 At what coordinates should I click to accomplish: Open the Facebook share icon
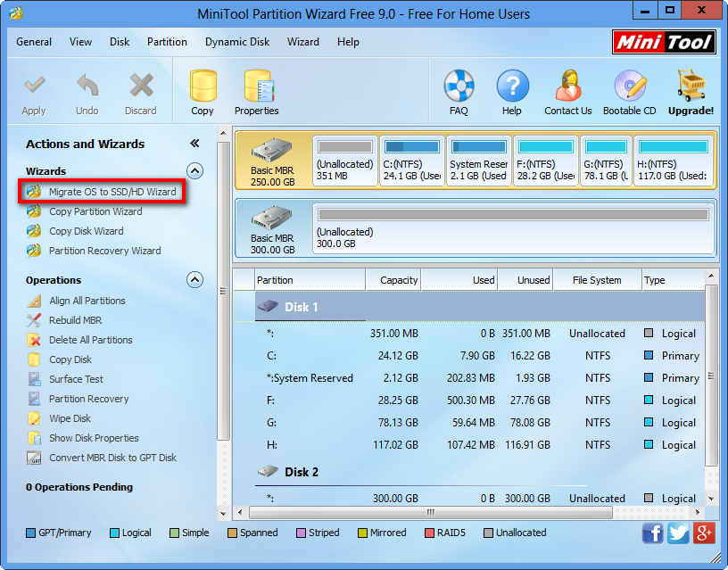(x=653, y=533)
